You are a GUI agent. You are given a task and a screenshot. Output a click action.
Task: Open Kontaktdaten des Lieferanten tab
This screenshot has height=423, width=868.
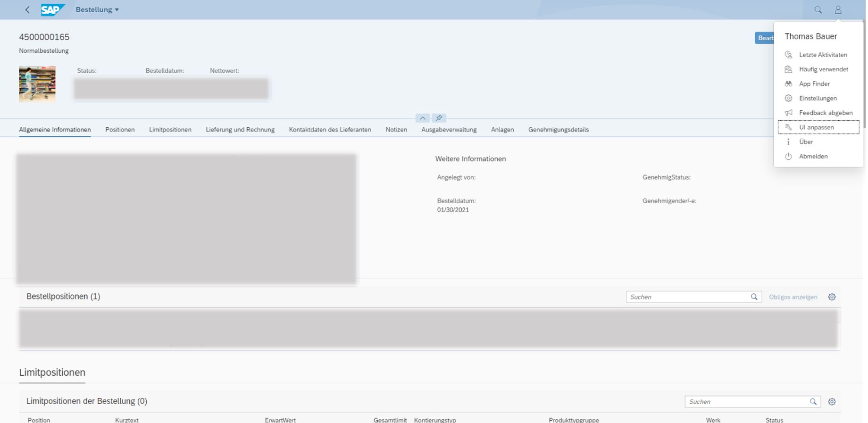tap(330, 130)
